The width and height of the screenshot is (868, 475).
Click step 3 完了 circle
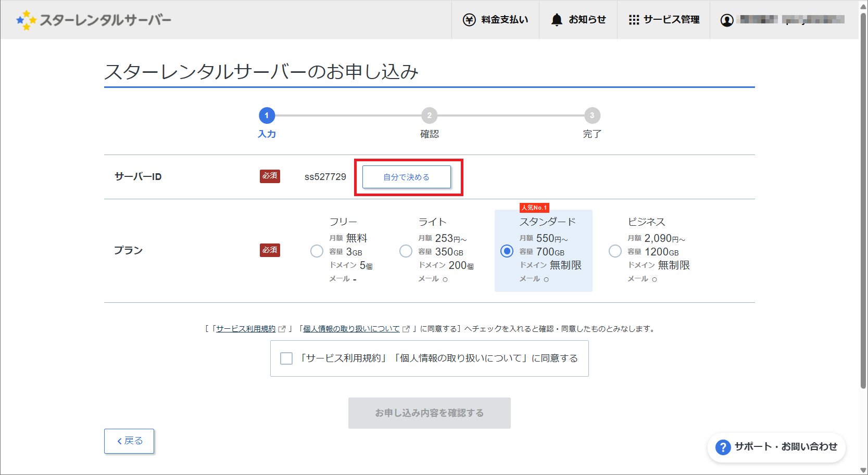click(x=592, y=115)
